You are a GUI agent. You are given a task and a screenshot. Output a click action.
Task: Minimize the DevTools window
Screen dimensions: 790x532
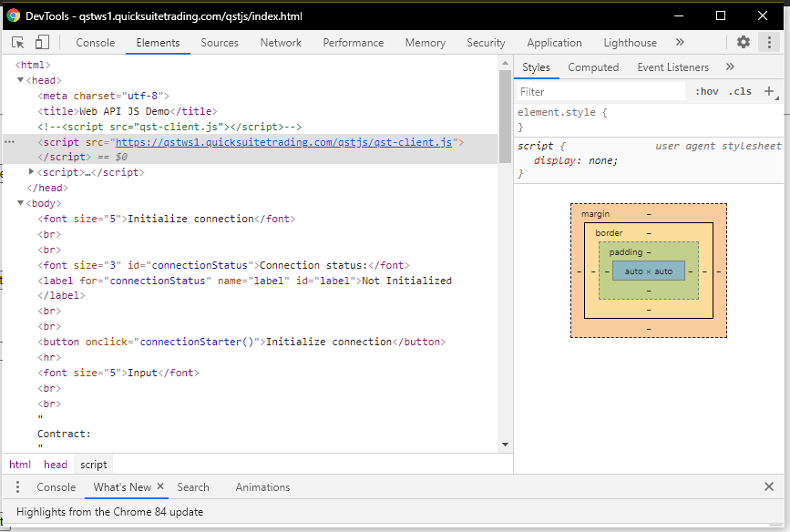(x=679, y=15)
